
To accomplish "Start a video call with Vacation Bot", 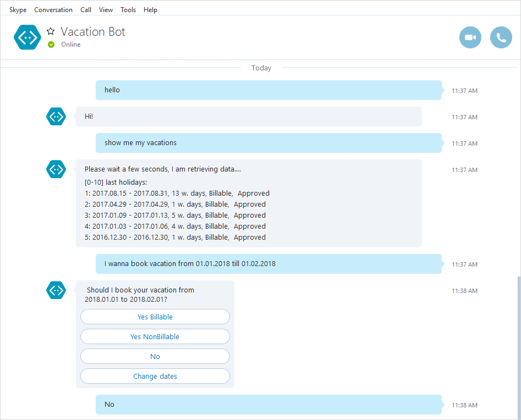I will coord(470,37).
